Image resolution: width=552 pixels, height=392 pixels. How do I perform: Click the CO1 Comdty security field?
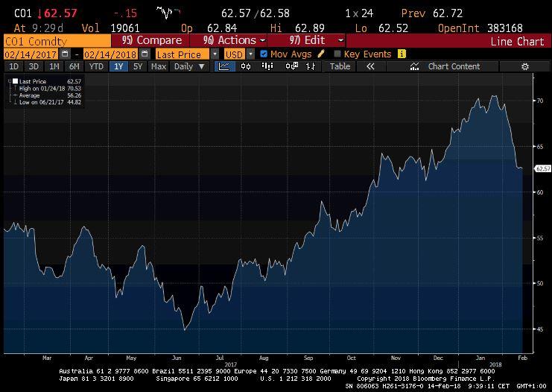[x=56, y=40]
